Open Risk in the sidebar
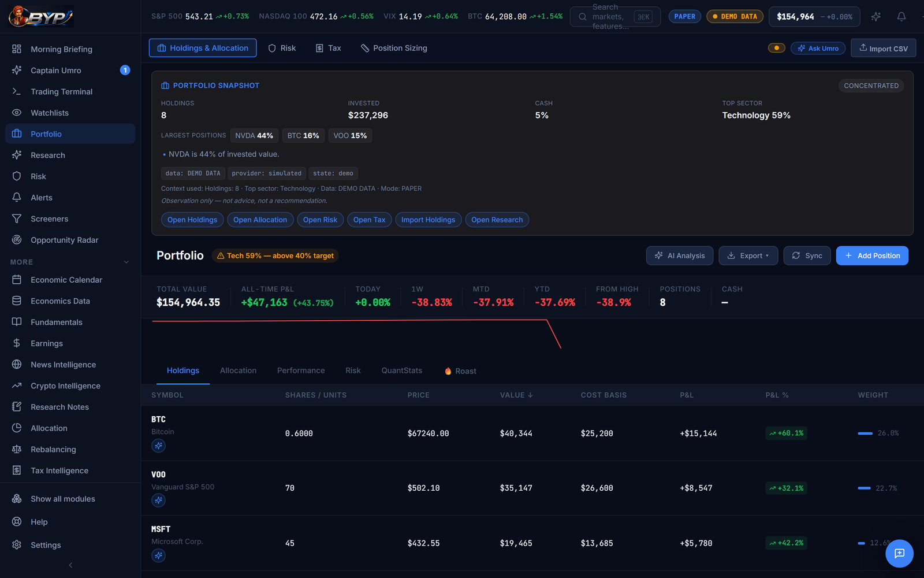This screenshot has width=924, height=578. point(70,176)
